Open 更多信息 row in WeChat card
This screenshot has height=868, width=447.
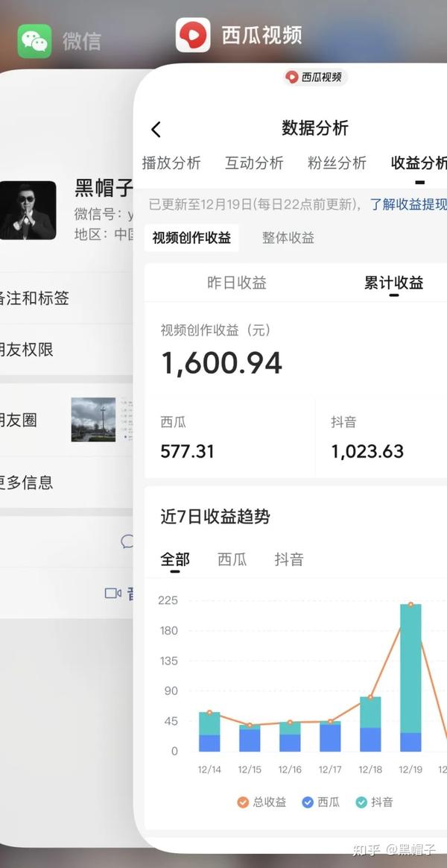click(x=66, y=482)
